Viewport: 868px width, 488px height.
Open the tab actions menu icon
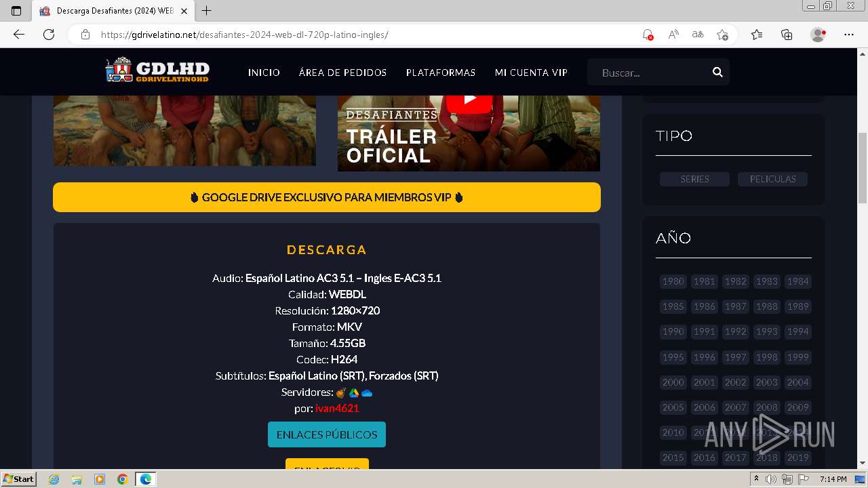click(16, 11)
